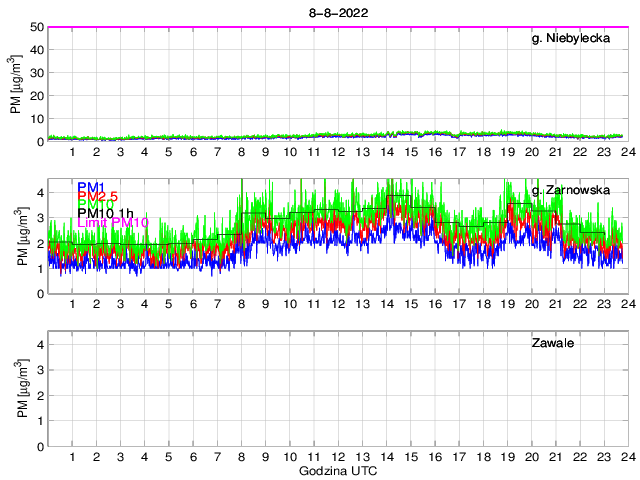Click the blue PM1 legend entry
This screenshot has width=640, height=480.
[x=92, y=187]
